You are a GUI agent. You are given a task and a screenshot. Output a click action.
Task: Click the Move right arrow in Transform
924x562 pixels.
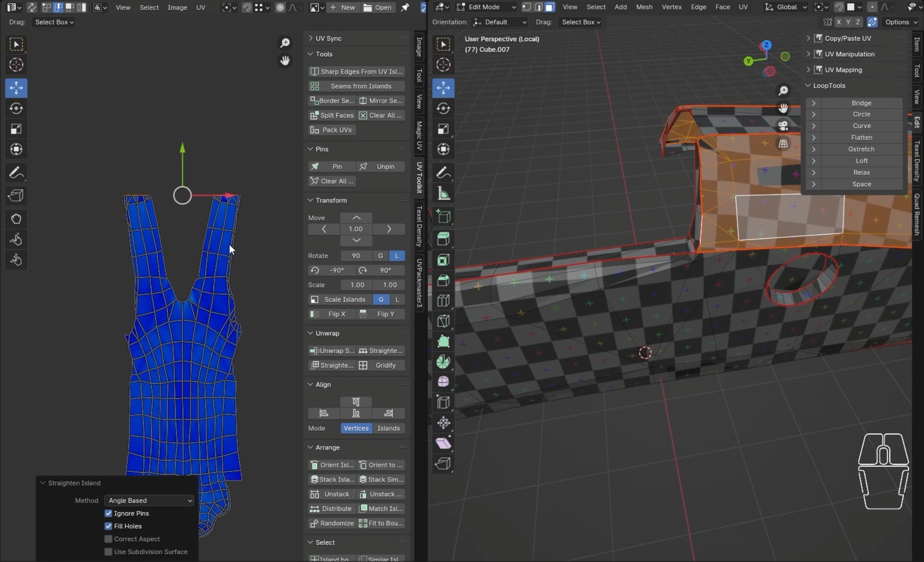[389, 229]
